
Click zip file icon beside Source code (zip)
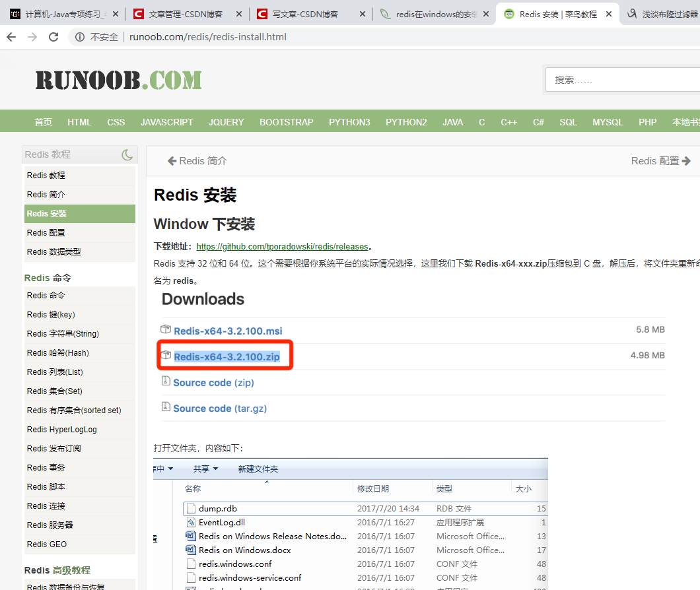tap(166, 381)
